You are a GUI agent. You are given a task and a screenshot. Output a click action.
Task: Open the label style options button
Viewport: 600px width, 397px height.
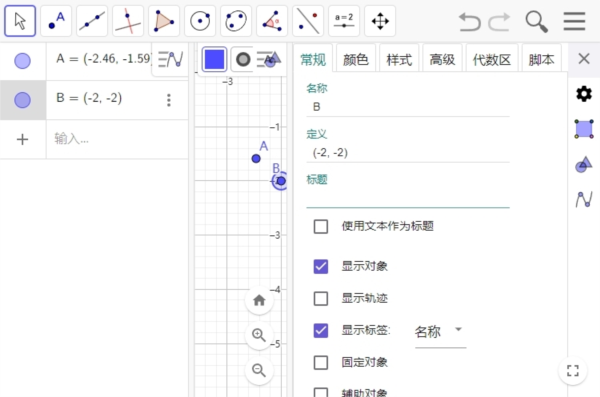(269, 59)
